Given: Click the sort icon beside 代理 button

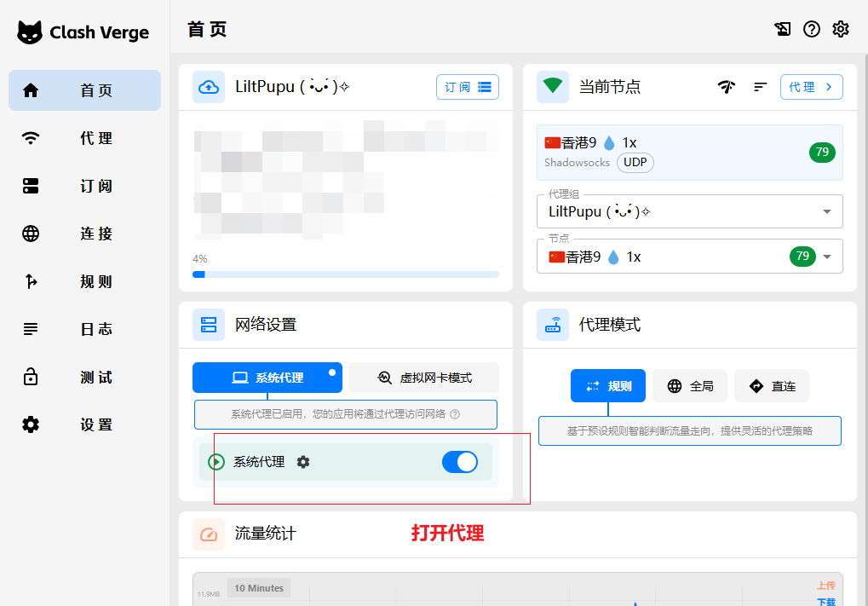Looking at the screenshot, I should [x=761, y=87].
